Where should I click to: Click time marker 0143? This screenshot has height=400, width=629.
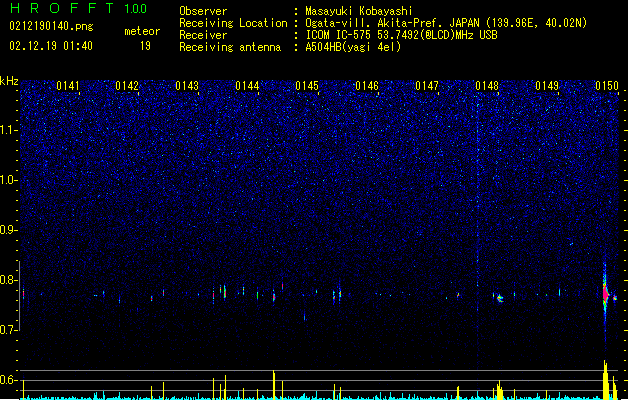[x=187, y=86]
